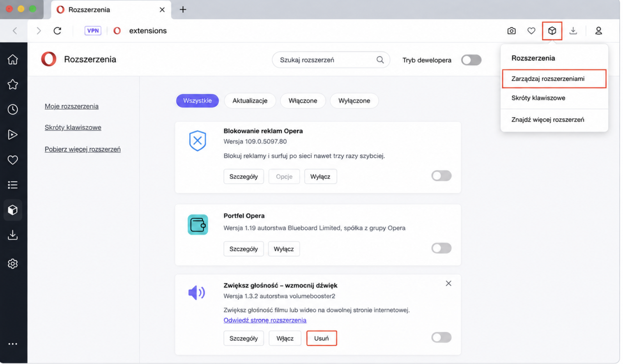Open a new tab with plus button
The image size is (623, 364).
coord(183,9)
